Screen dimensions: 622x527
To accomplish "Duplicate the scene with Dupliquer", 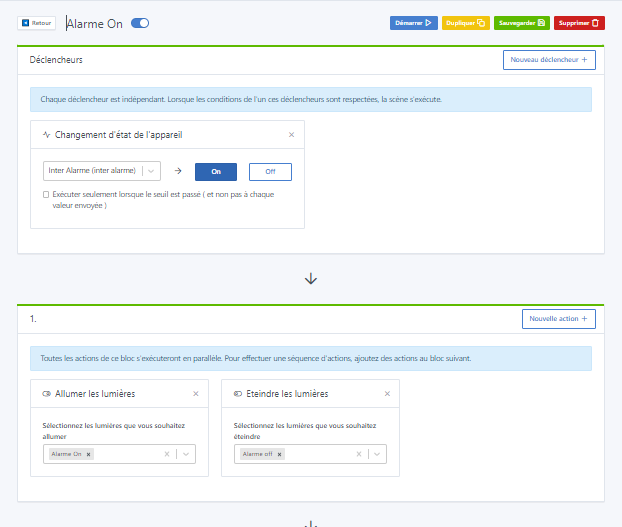I will pos(465,22).
